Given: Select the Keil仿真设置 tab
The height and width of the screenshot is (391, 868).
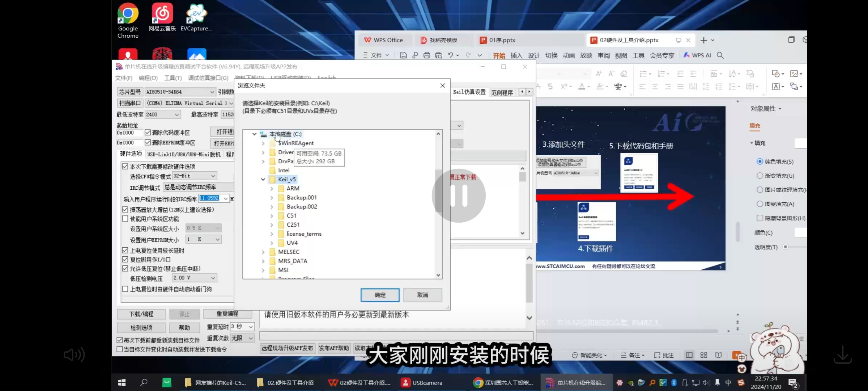Looking at the screenshot, I should coord(469,92).
